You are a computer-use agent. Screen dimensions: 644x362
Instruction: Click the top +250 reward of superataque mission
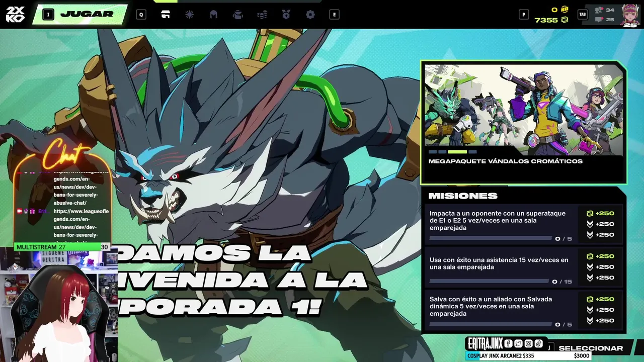(600, 213)
